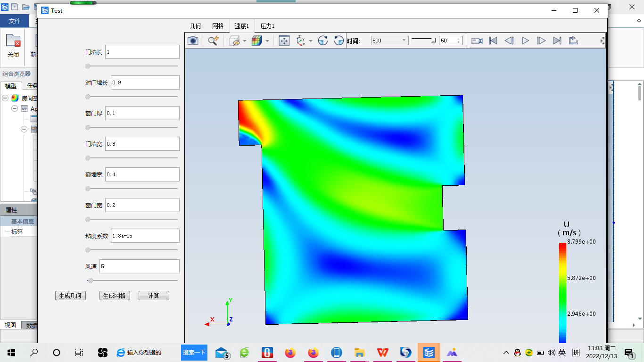Click the 房间 model colored icon in tree
This screenshot has width=644, height=362.
pyautogui.click(x=15, y=98)
